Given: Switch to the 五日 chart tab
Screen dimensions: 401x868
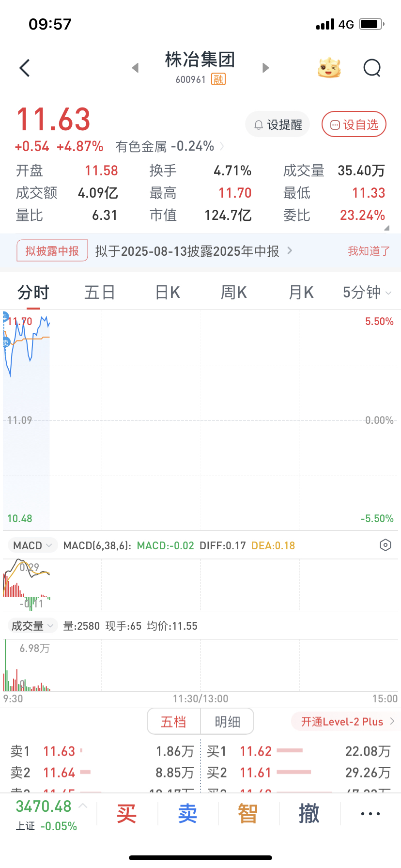Looking at the screenshot, I should [100, 293].
